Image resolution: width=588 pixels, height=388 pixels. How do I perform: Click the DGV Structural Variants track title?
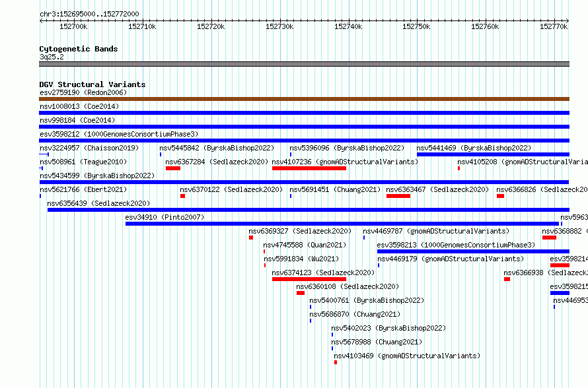(92, 84)
